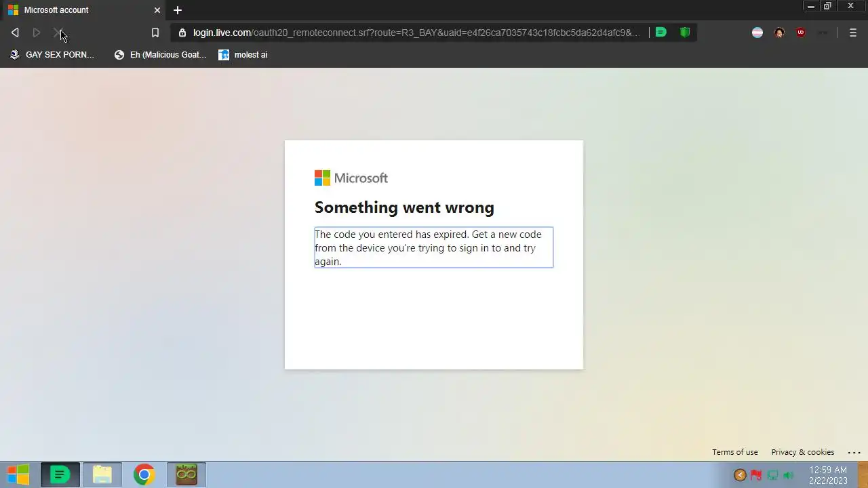The height and width of the screenshot is (488, 868).
Task: View site info via the padlock icon
Action: coord(182,33)
